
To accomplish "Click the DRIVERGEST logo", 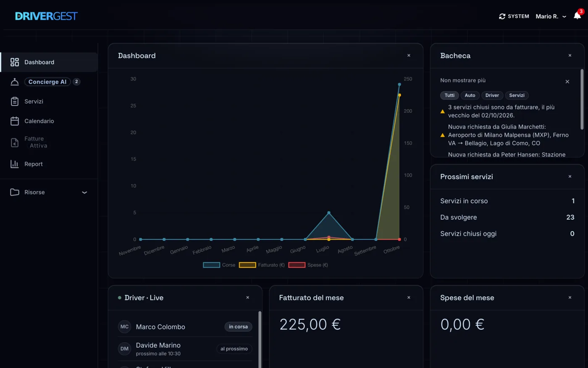I will 46,16.
